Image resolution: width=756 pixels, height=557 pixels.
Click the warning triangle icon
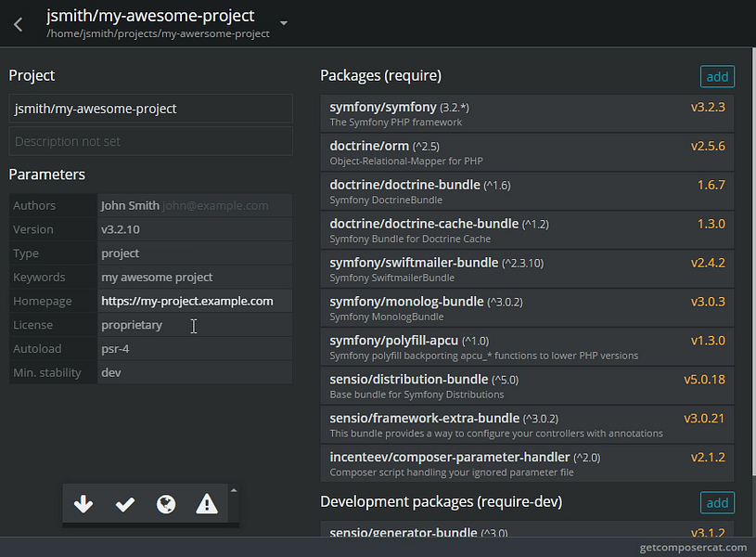pos(207,504)
